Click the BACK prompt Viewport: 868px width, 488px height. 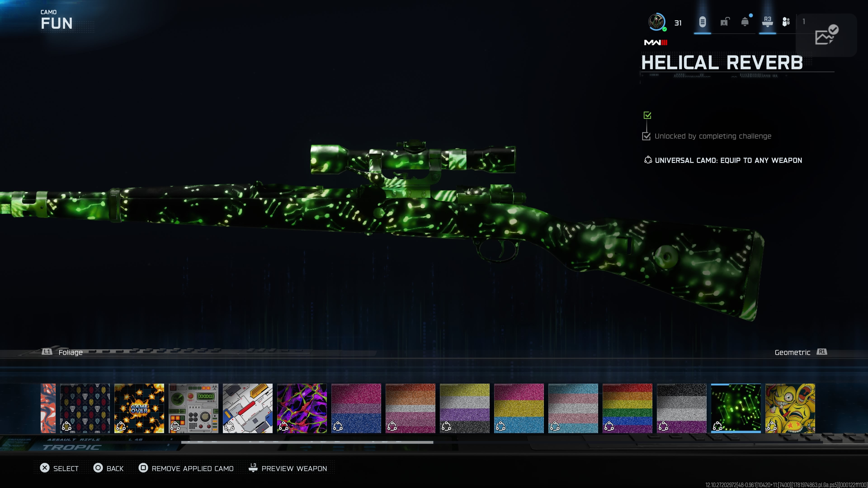[115, 469]
